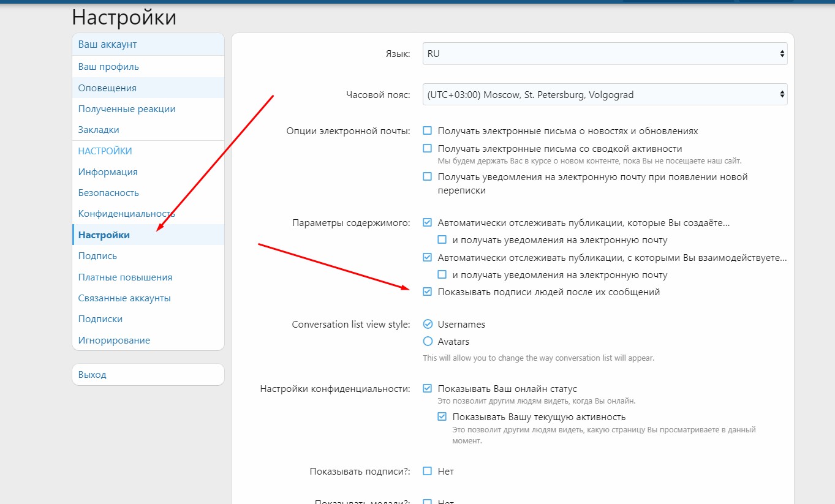
Task: Enable email notifications for new conversations
Action: point(428,177)
